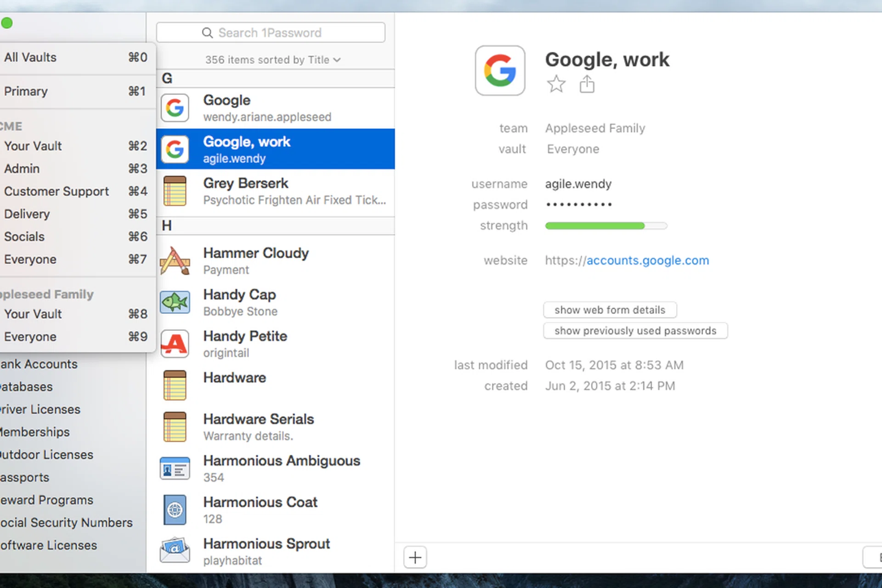Collapse the Appleseed Family vault group
The width and height of the screenshot is (882, 588).
point(48,294)
